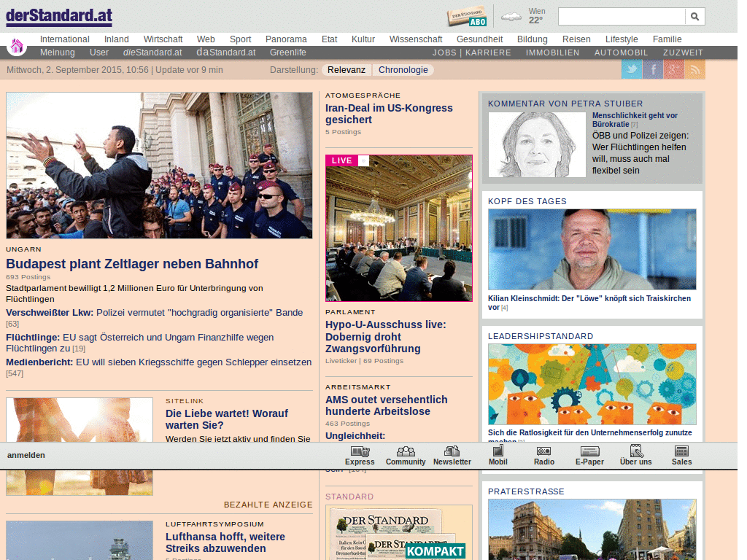Open Mobil in bottom toolbar

click(498, 456)
